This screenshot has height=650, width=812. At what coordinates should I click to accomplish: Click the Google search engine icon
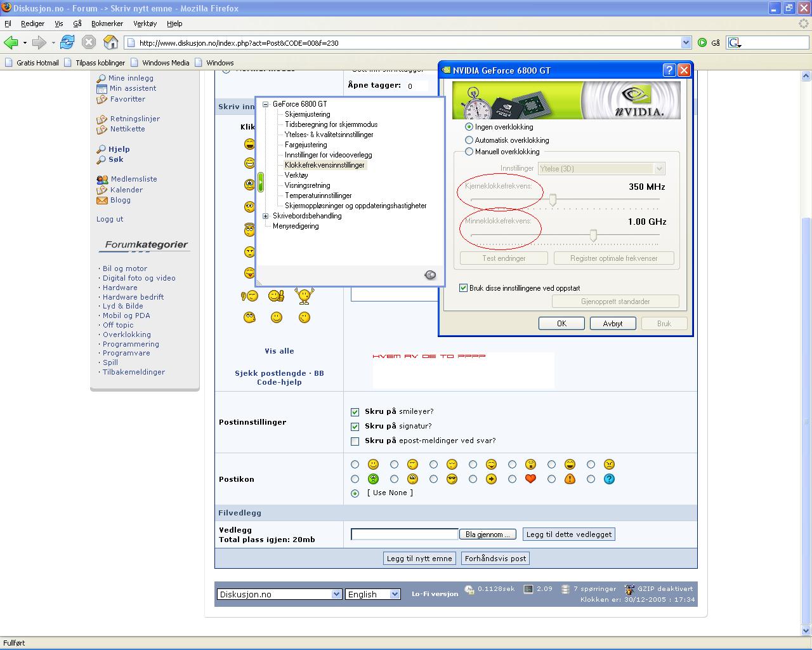(x=735, y=43)
